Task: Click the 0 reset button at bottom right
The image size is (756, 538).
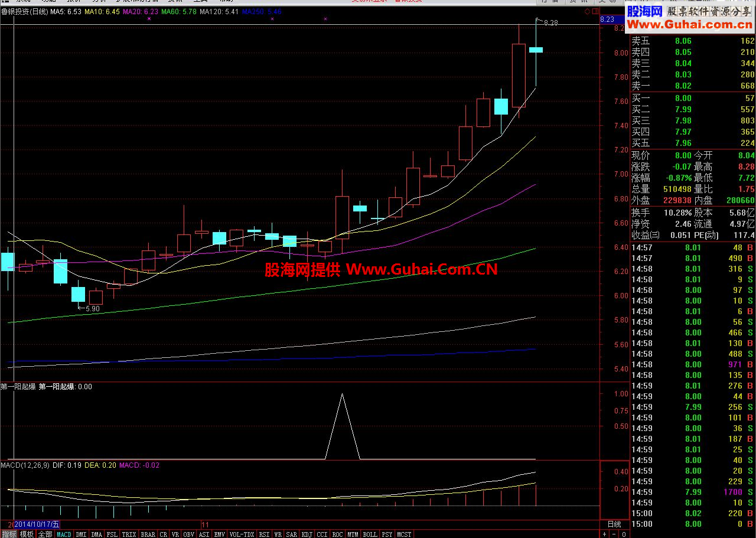Action: (623, 534)
